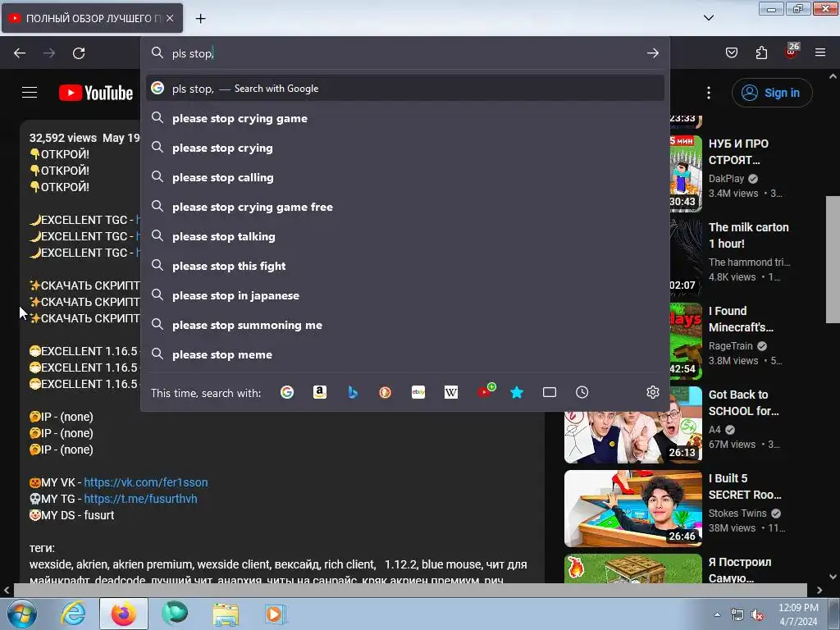
Task: Add YouTube search engine icon
Action: [x=486, y=391]
